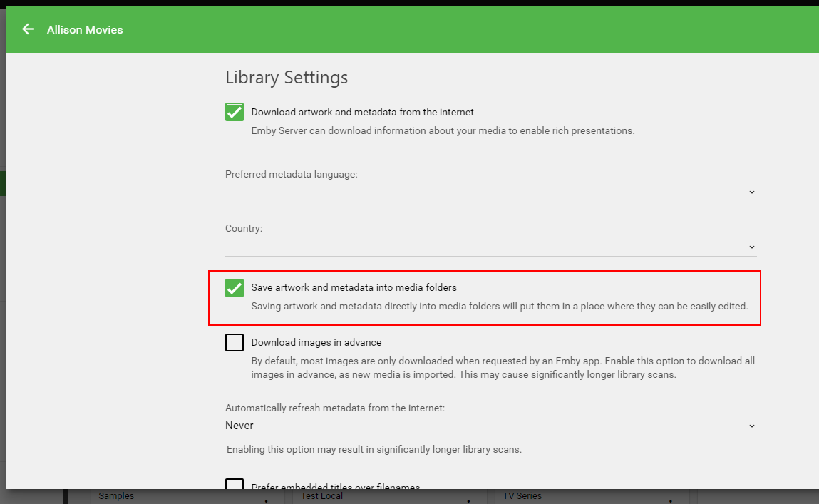Go back using the arrow icon
Screen dimensions: 819x504
28,29
